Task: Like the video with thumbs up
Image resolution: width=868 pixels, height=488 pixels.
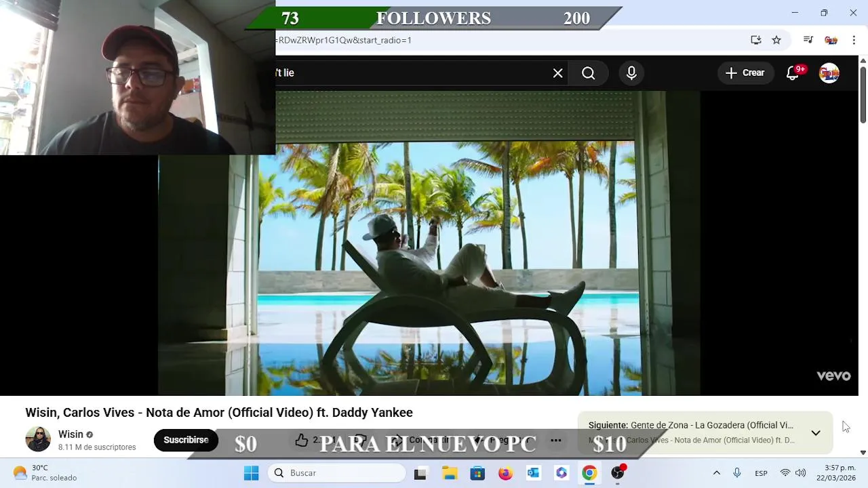Action: click(302, 441)
